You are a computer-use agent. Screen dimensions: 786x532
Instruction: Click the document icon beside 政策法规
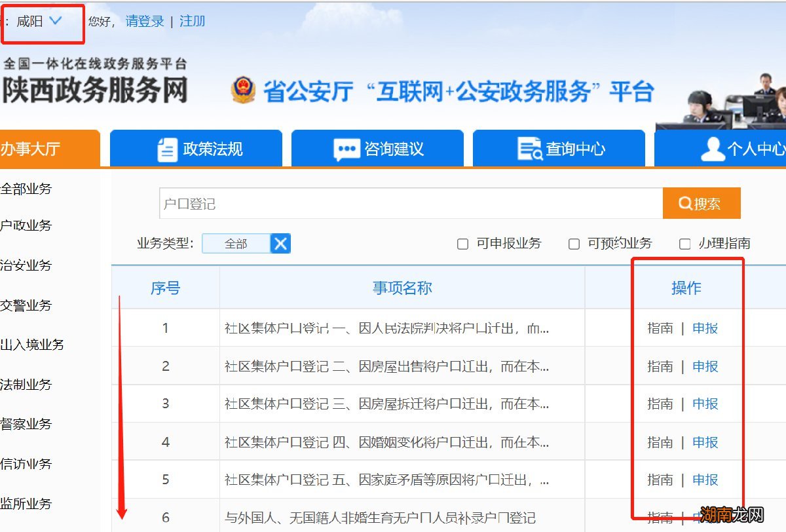(x=167, y=149)
